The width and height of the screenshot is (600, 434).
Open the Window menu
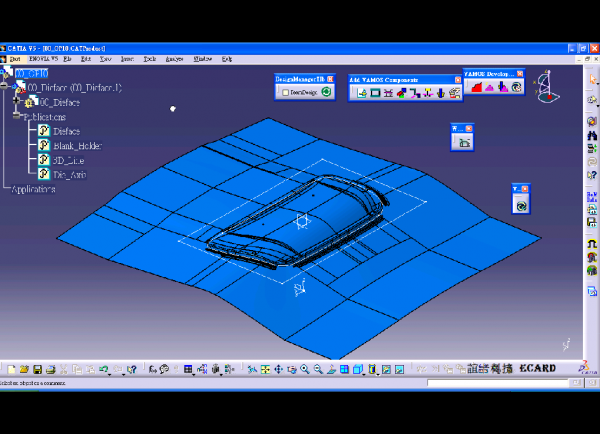(201, 59)
